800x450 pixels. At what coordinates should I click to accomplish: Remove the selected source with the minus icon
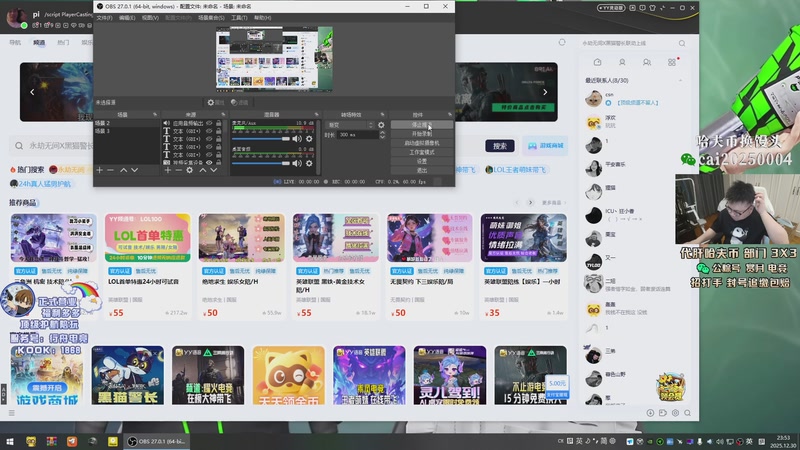tap(178, 170)
